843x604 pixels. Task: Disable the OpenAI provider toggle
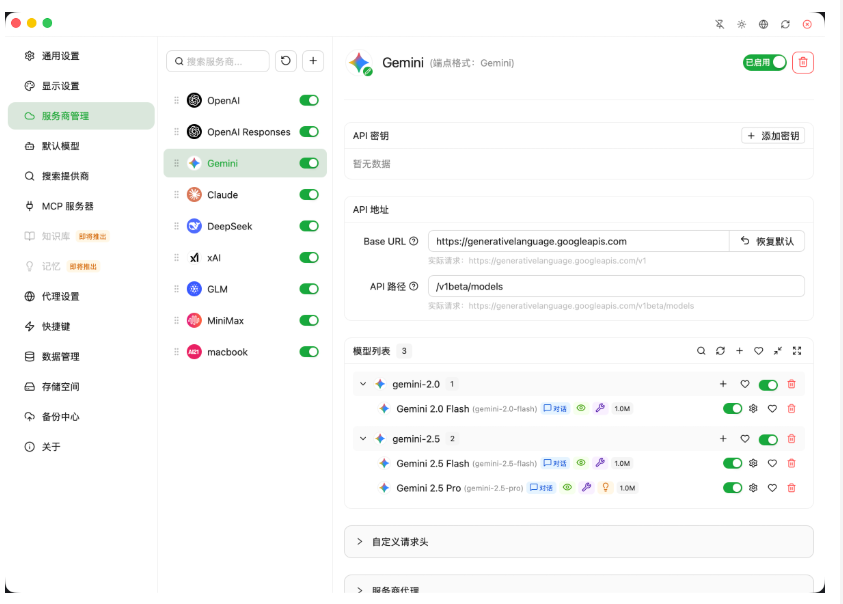(309, 101)
